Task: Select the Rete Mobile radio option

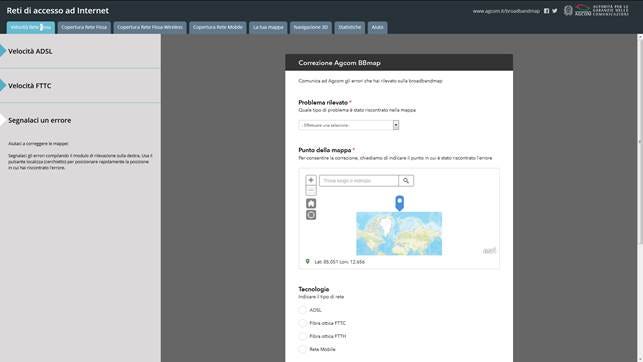Action: [303, 349]
